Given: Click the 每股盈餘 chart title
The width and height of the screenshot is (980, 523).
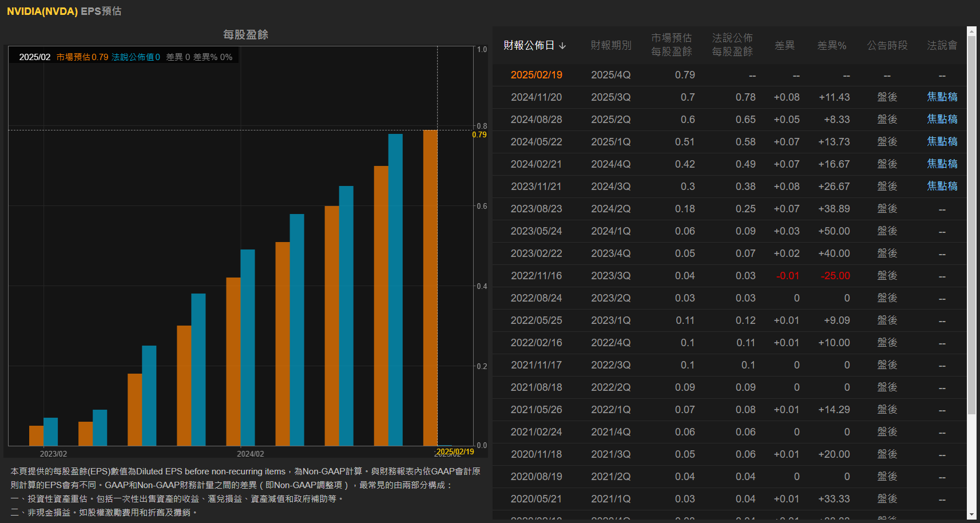Looking at the screenshot, I should pyautogui.click(x=246, y=35).
